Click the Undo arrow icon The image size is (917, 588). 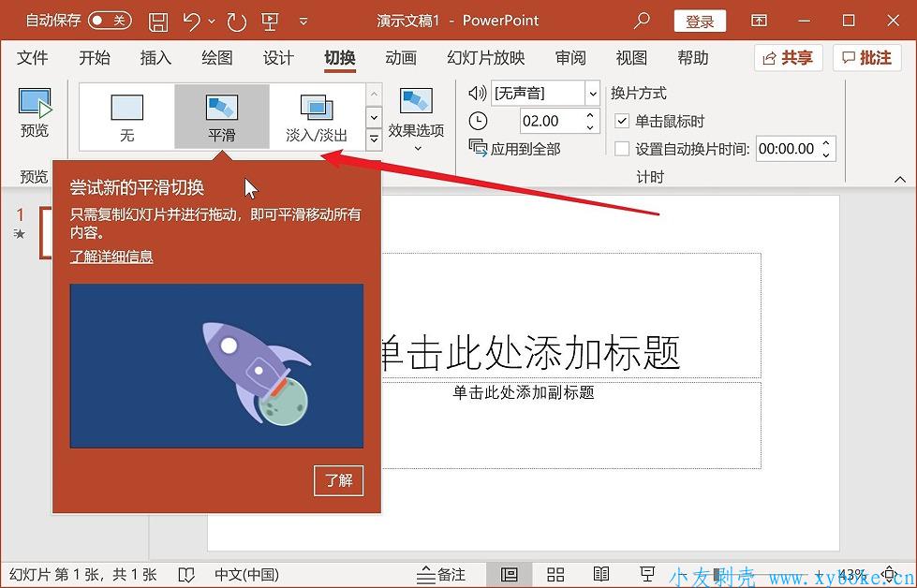coord(192,21)
